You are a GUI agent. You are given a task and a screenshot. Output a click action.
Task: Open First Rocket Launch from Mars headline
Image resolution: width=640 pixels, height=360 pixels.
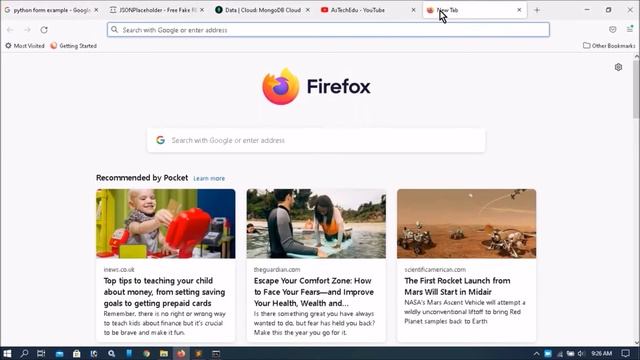[458, 287]
